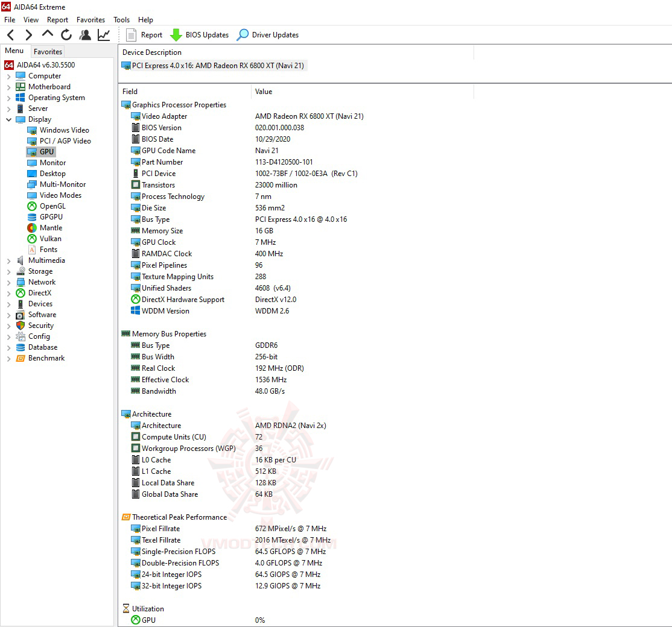
Task: Expand the Operating System tree node
Action: (8, 98)
